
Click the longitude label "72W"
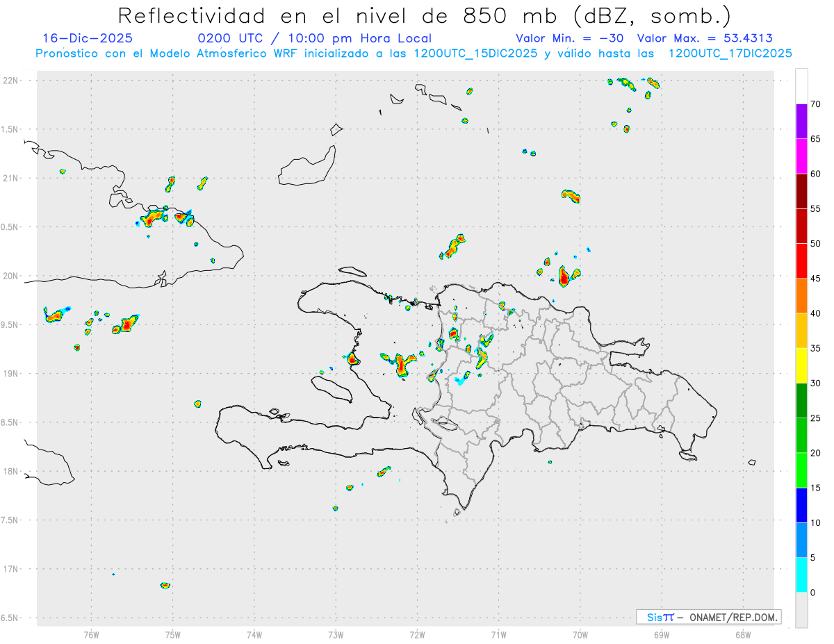pos(417,634)
